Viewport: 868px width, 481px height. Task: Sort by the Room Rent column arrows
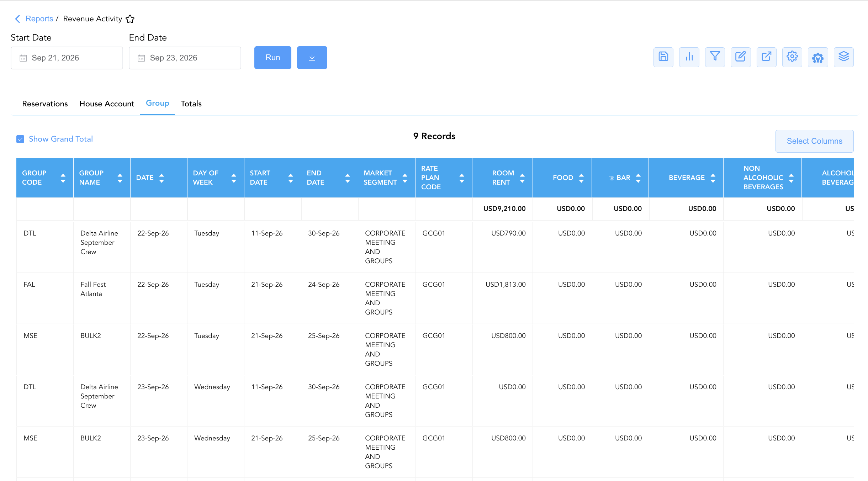(522, 178)
